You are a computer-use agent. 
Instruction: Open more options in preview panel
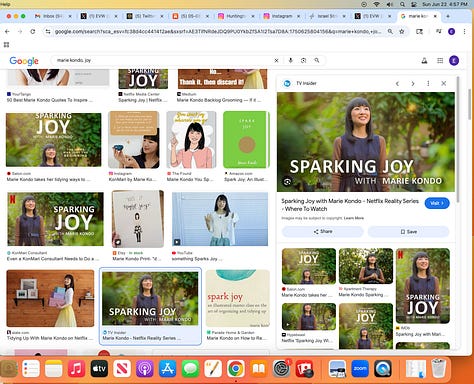click(x=428, y=84)
